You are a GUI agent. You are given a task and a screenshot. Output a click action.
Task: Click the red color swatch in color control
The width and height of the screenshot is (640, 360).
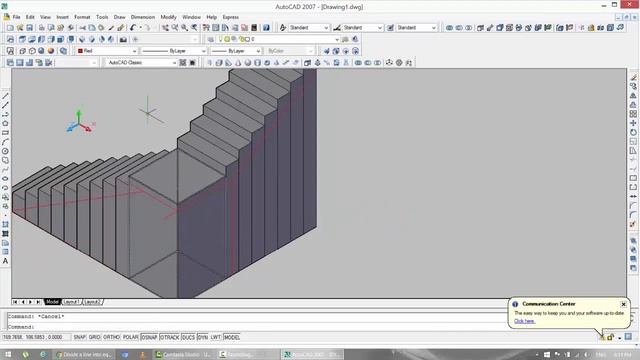click(80, 51)
